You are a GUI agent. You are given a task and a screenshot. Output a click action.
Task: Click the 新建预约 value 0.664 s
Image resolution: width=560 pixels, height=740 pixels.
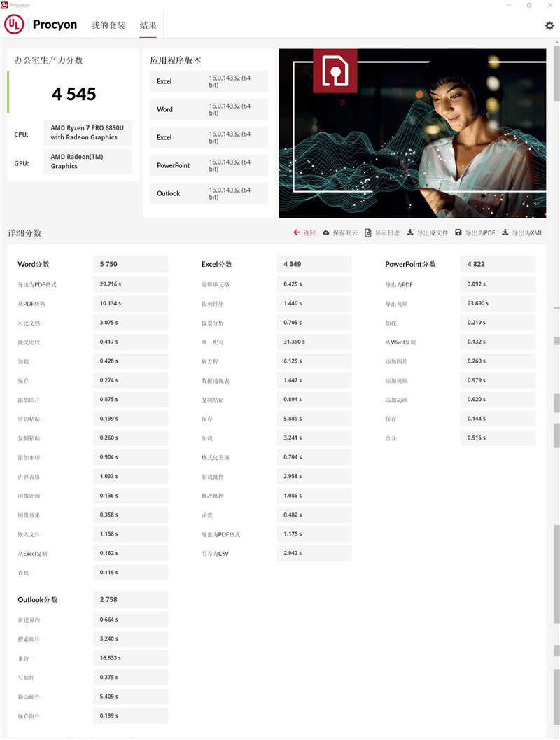coord(131,620)
